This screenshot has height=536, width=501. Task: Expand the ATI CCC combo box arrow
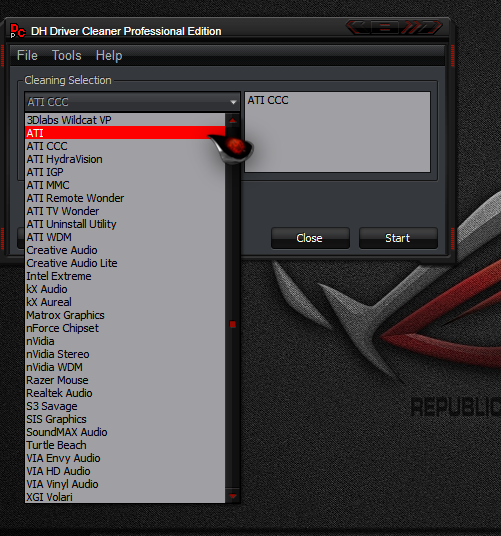(233, 102)
